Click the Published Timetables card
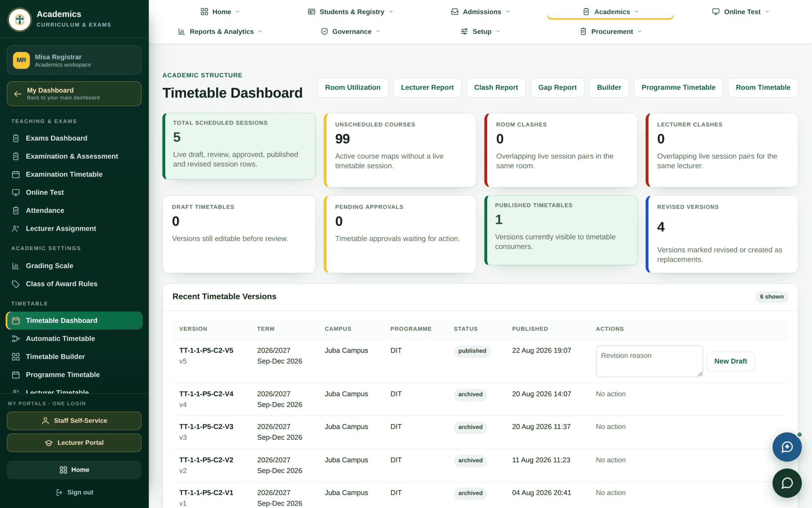Viewport: 812px width, 508px height. pos(561,230)
